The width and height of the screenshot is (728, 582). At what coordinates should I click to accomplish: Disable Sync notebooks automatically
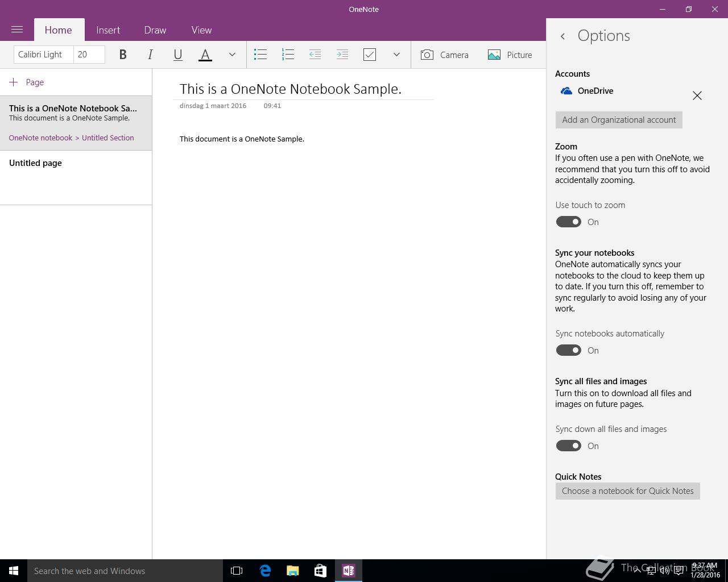[569, 350]
